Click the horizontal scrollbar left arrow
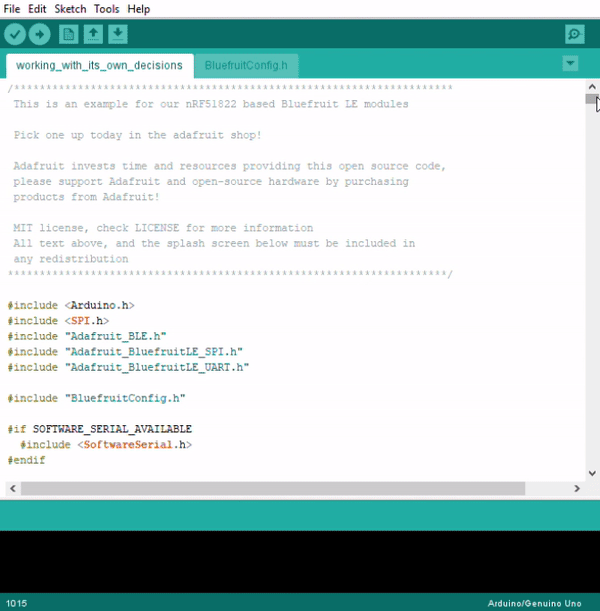 (x=13, y=489)
